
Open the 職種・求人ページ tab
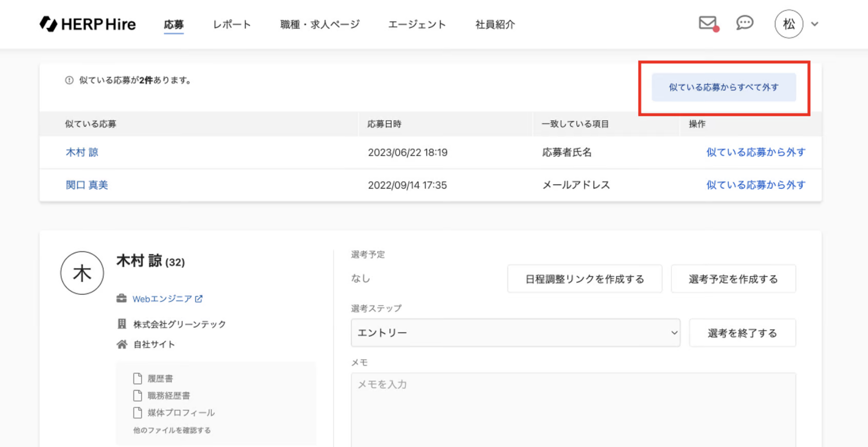(320, 24)
